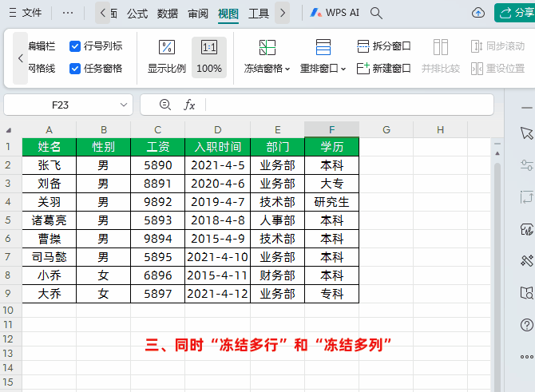Click the 财务部 cell
Viewport: 535px width, 392px height.
[x=277, y=275]
